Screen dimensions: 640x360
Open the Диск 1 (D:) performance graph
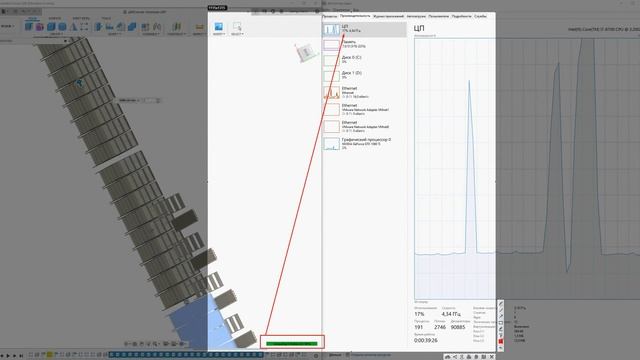pyautogui.click(x=364, y=75)
